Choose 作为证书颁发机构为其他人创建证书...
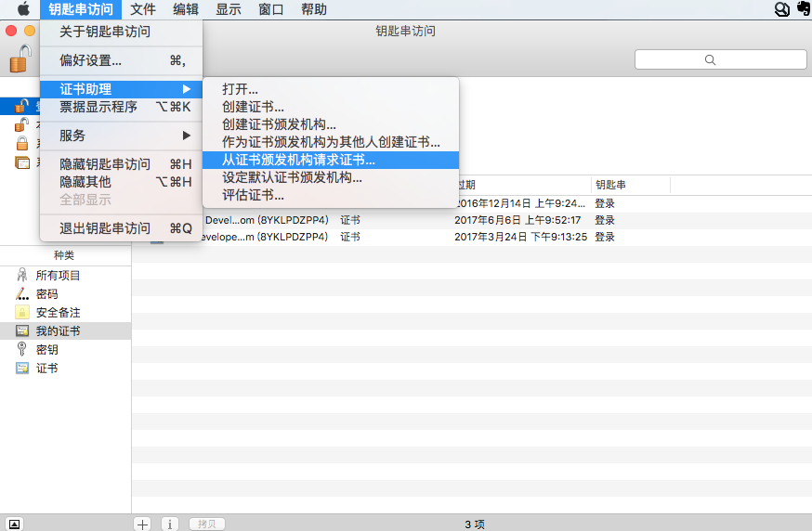Image resolution: width=812 pixels, height=531 pixels. [x=331, y=142]
